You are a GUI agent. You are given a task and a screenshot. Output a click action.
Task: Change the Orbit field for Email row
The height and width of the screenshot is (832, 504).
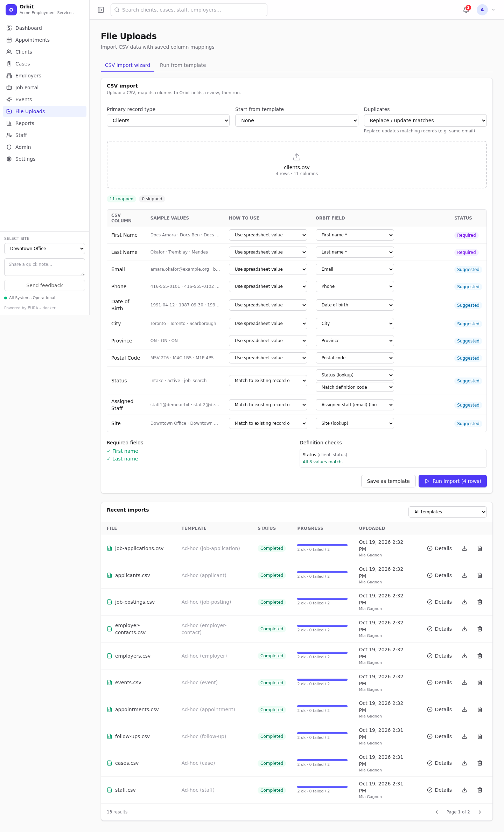coord(355,269)
